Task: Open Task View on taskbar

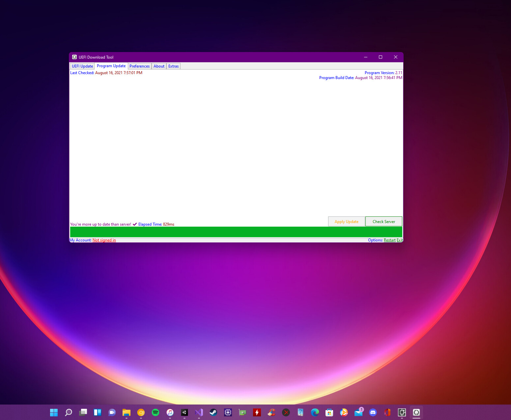Action: [x=83, y=412]
